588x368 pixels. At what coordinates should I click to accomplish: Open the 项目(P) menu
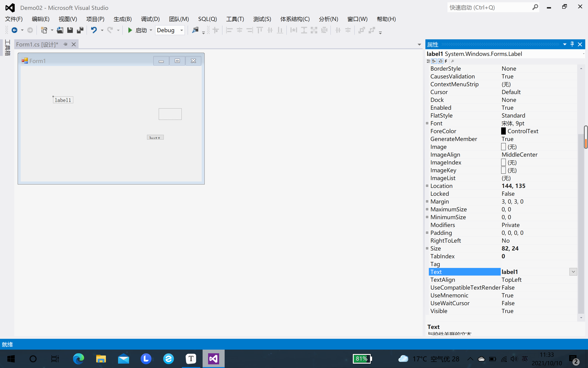coord(95,19)
